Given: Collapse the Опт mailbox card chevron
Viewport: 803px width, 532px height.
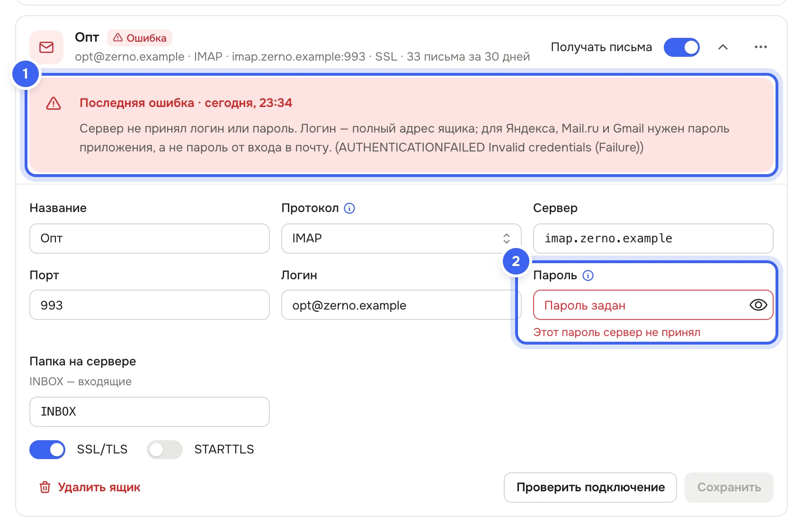Looking at the screenshot, I should pyautogui.click(x=723, y=47).
